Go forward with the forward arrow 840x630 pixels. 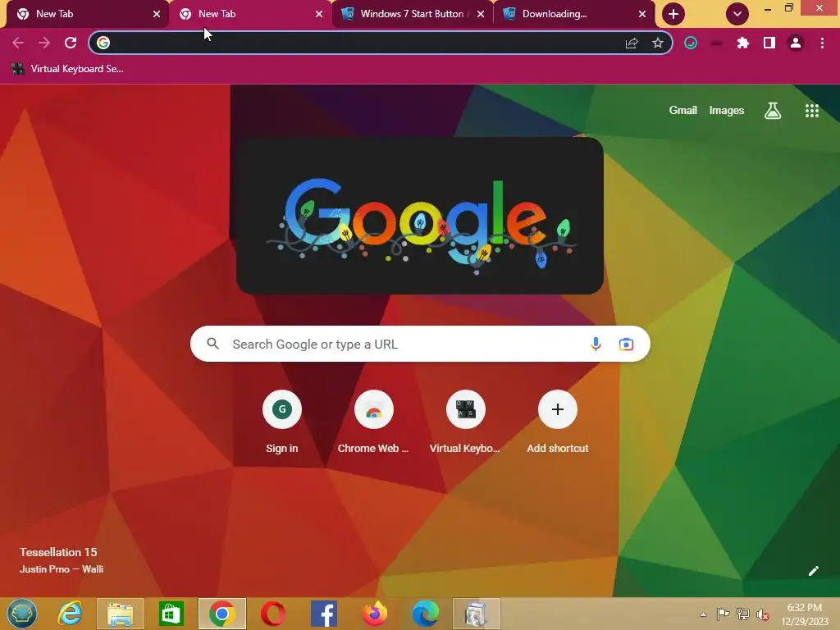coord(44,43)
